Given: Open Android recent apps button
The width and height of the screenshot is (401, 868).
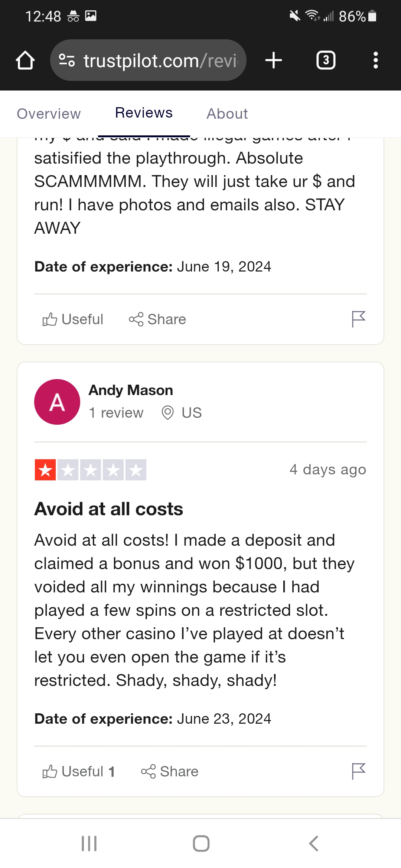Looking at the screenshot, I should pos(89,844).
